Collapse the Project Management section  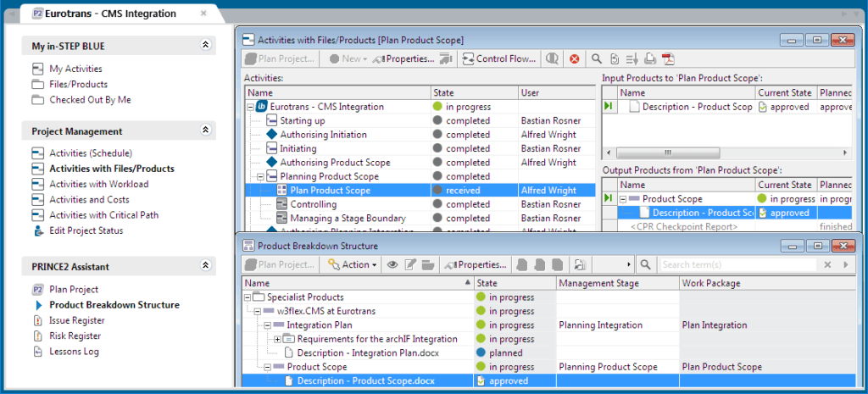[206, 131]
